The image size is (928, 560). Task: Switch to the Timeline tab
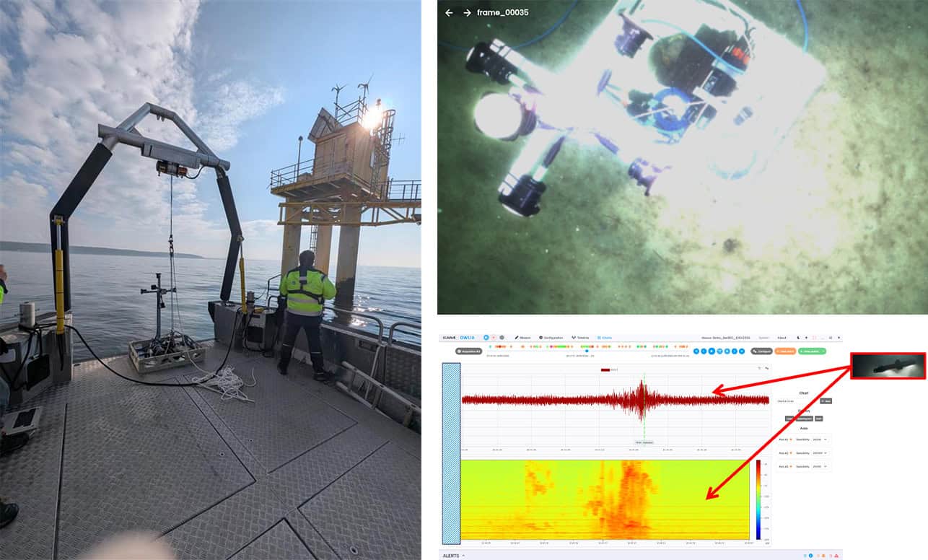click(580, 338)
